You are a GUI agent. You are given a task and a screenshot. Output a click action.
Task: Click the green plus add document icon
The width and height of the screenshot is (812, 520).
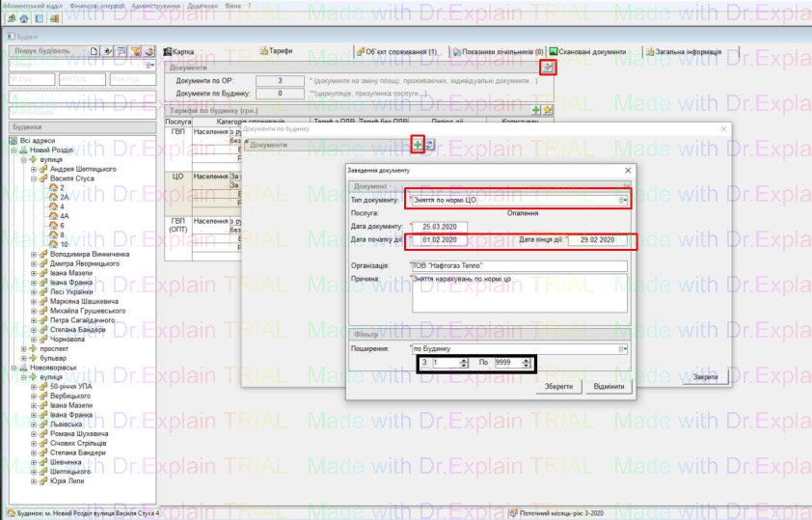tap(418, 144)
